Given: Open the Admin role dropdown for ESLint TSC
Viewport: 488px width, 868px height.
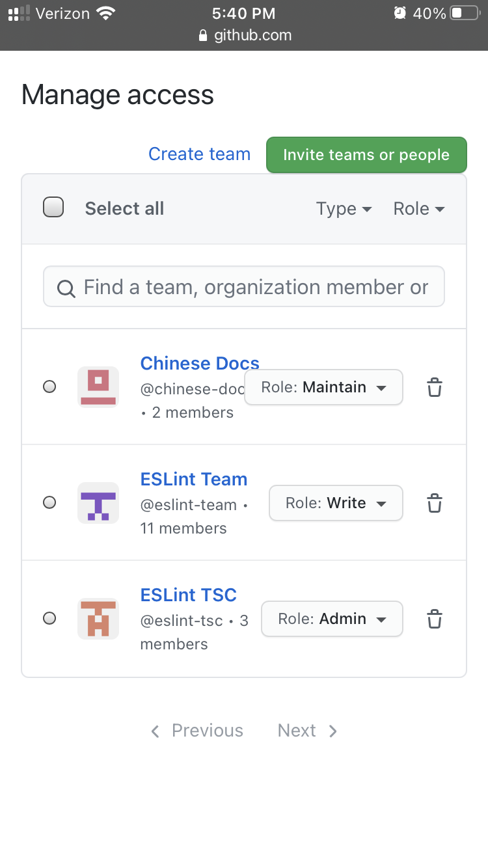Looking at the screenshot, I should point(332,618).
